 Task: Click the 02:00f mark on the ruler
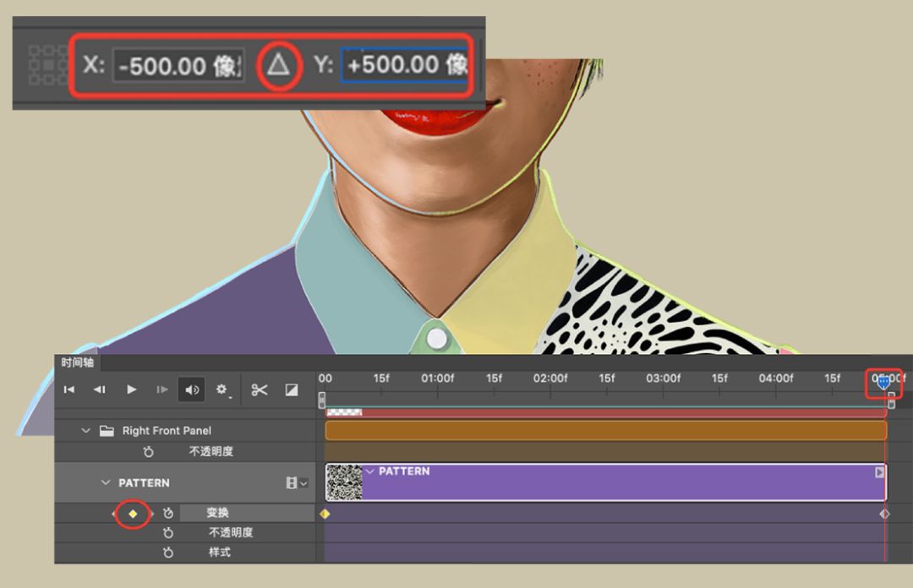[550, 378]
